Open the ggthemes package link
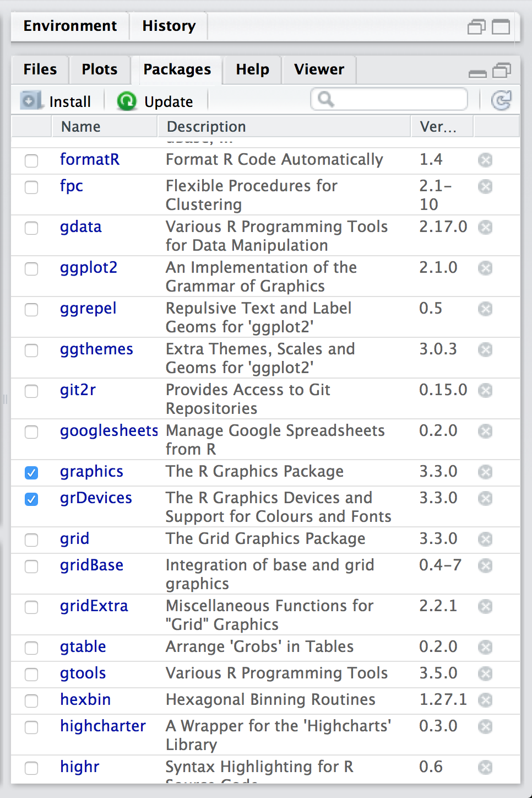Screen dimensions: 532x798 point(96,349)
